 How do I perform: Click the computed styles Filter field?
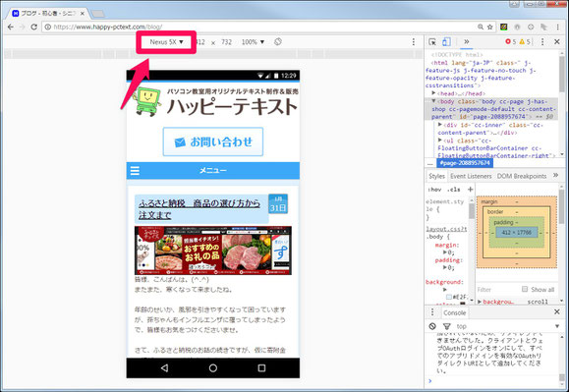[497, 290]
